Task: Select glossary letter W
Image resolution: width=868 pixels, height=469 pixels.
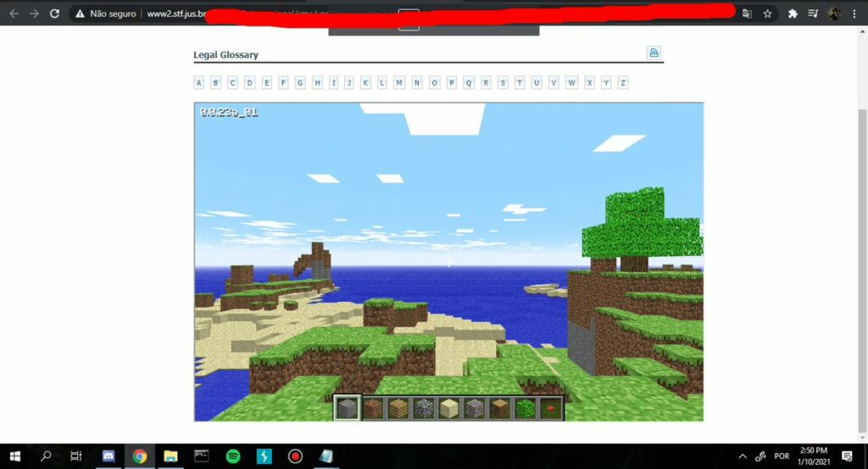Action: [x=572, y=83]
